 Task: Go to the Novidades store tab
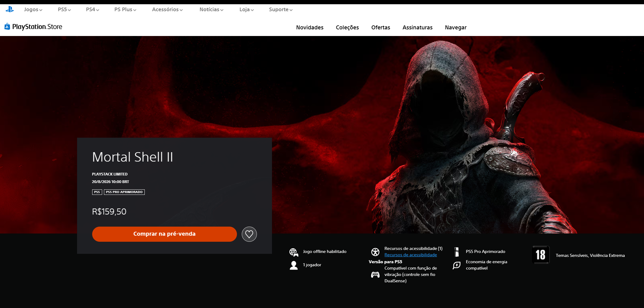310,28
